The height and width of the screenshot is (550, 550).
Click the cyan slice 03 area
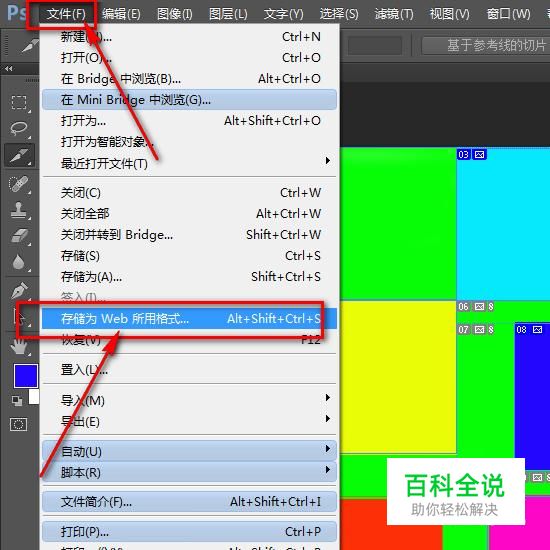click(504, 224)
